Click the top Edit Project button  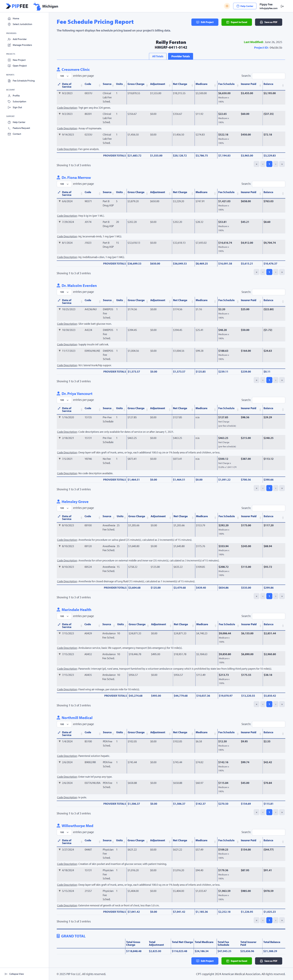[205, 22]
